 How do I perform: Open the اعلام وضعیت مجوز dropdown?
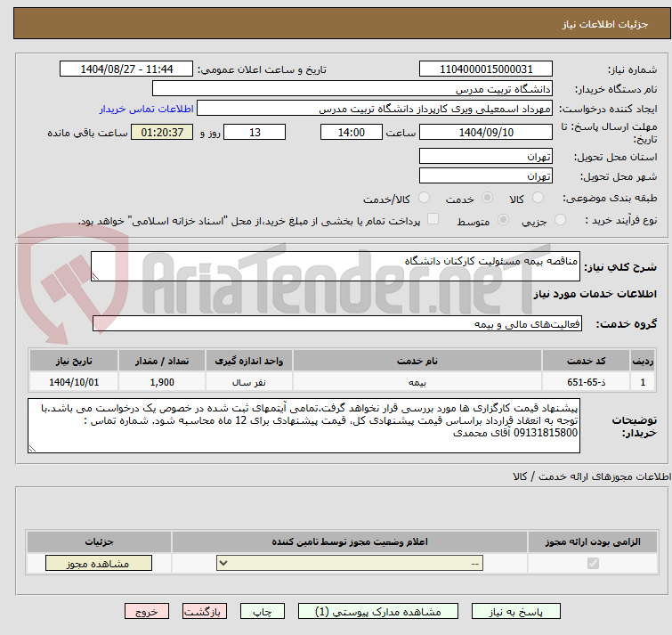(x=350, y=563)
